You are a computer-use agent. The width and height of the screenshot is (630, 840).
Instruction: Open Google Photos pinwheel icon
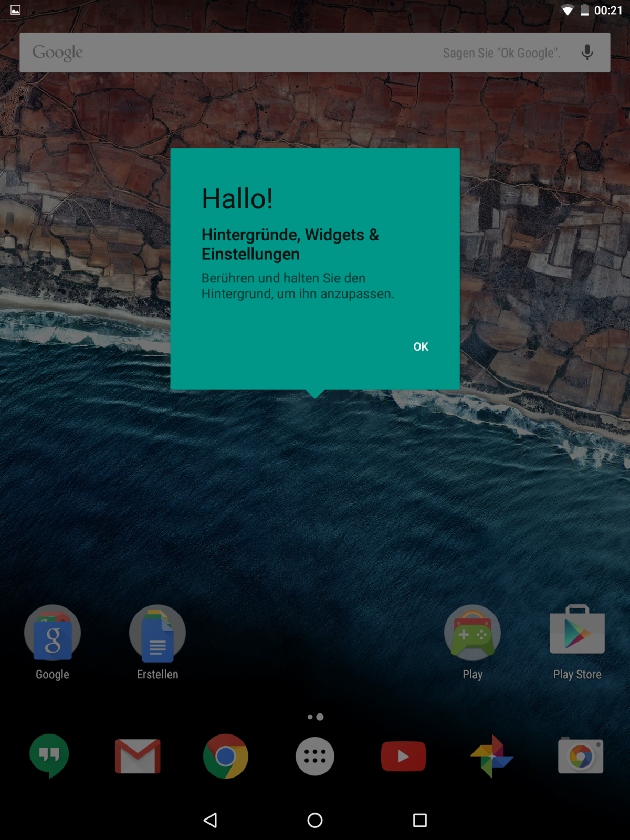(x=492, y=756)
